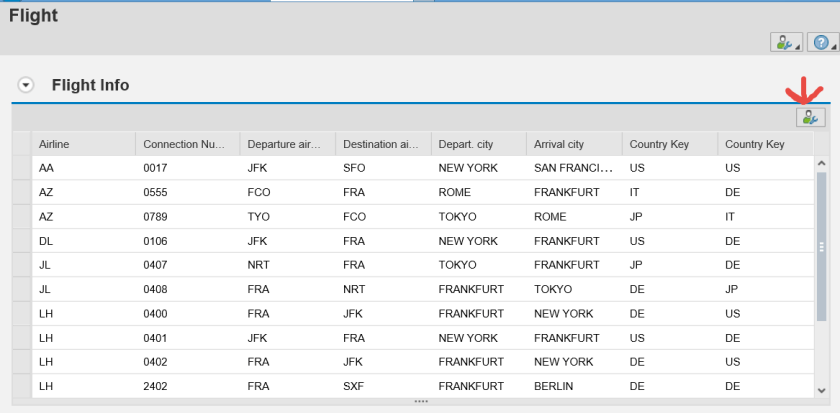The image size is (840, 413).
Task: Collapse the Flight Info section
Action: tap(27, 85)
